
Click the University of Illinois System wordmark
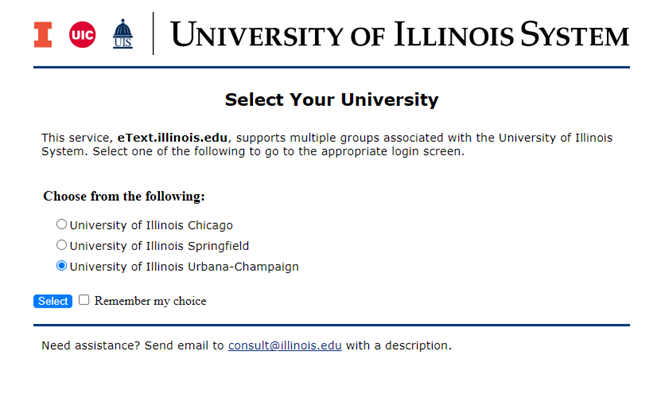pos(400,34)
